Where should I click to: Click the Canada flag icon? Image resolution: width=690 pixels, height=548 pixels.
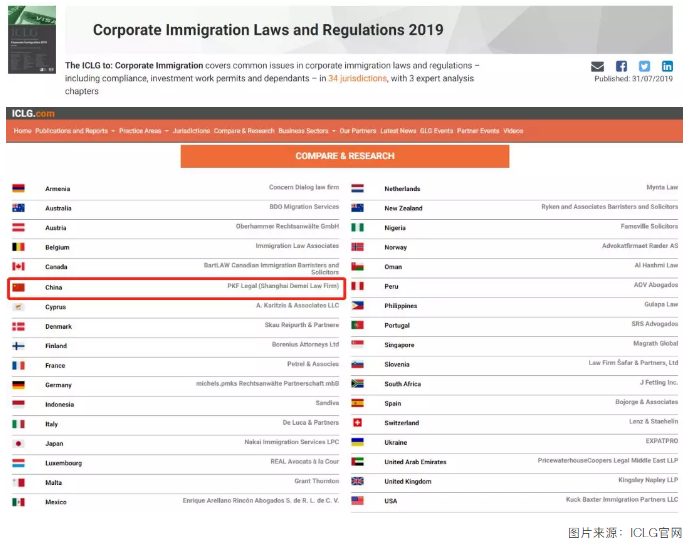(18, 266)
